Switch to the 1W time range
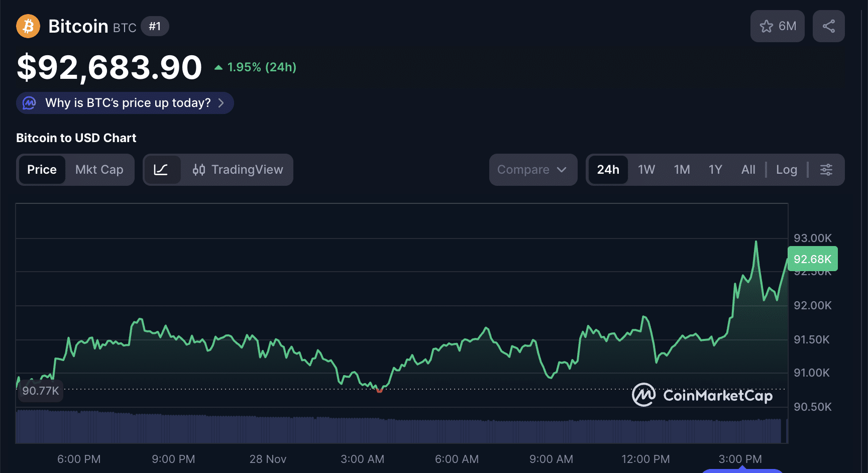Viewport: 868px width, 473px height. click(x=646, y=170)
